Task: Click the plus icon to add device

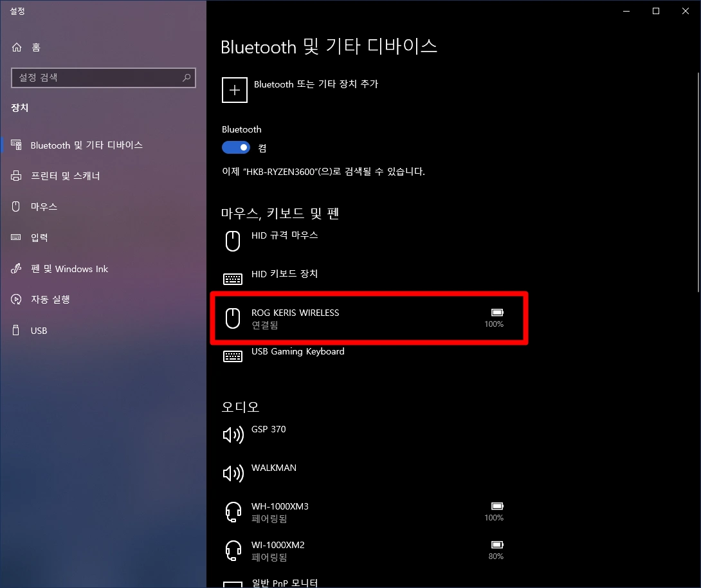Action: 235,90
